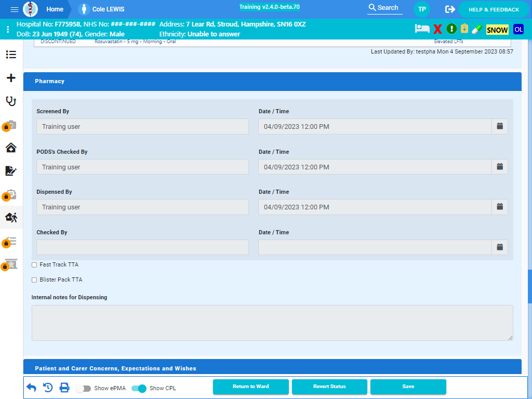532x399 pixels.
Task: Toggle Show ePMA switch
Action: [84, 389]
